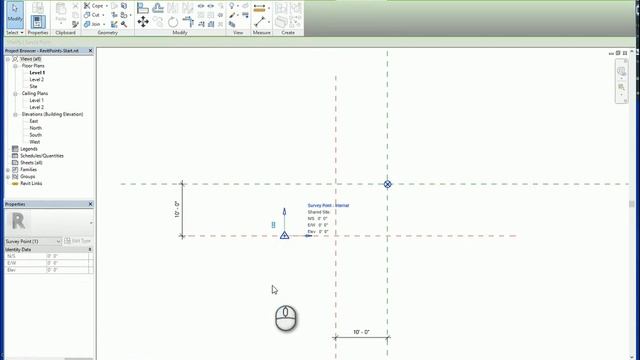Image resolution: width=640 pixels, height=360 pixels.
Task: Open the North elevation view
Action: [35, 128]
